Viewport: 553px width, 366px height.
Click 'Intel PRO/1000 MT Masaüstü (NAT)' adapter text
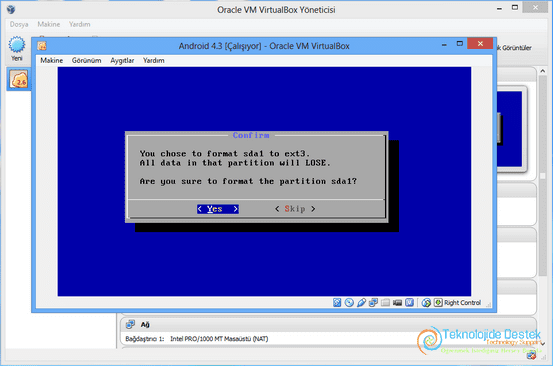[x=219, y=339]
